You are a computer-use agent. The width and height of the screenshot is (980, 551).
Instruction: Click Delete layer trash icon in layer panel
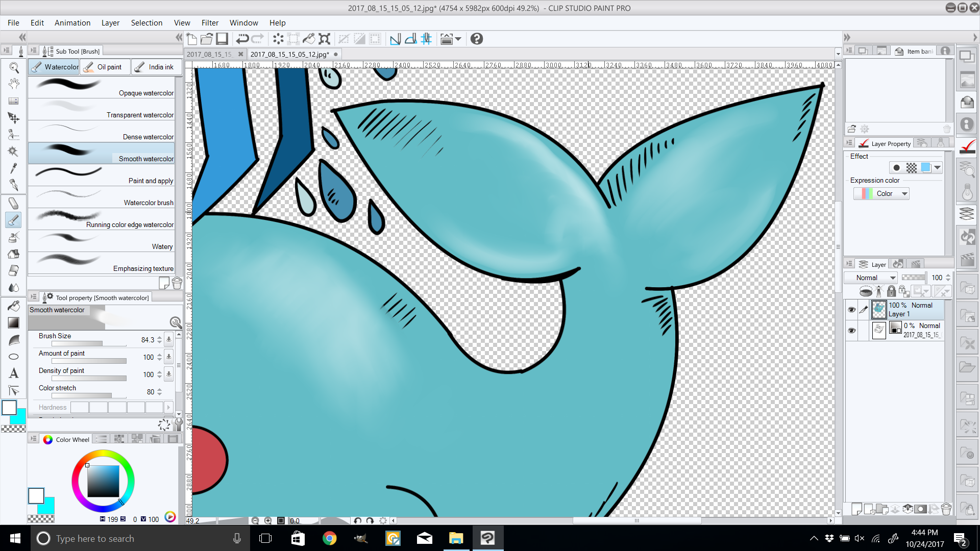946,509
